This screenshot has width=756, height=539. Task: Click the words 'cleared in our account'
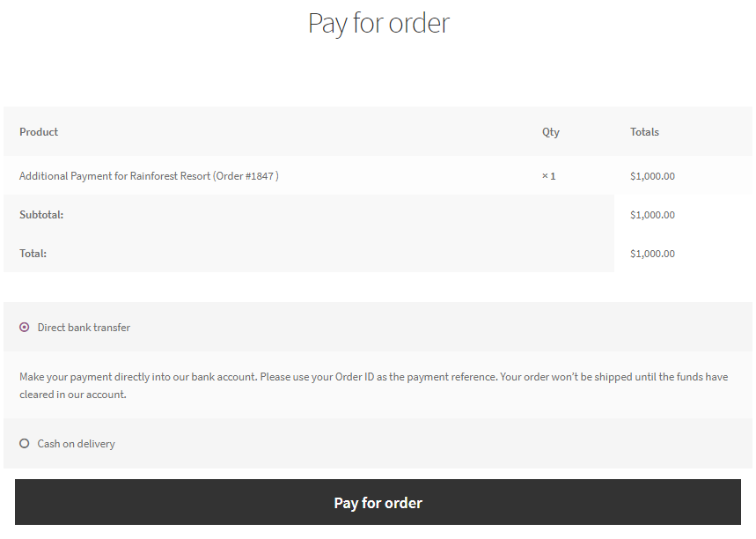pyautogui.click(x=72, y=395)
